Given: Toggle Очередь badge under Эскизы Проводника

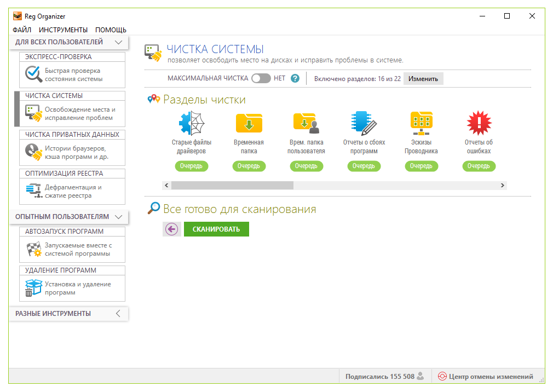Looking at the screenshot, I should (x=422, y=166).
